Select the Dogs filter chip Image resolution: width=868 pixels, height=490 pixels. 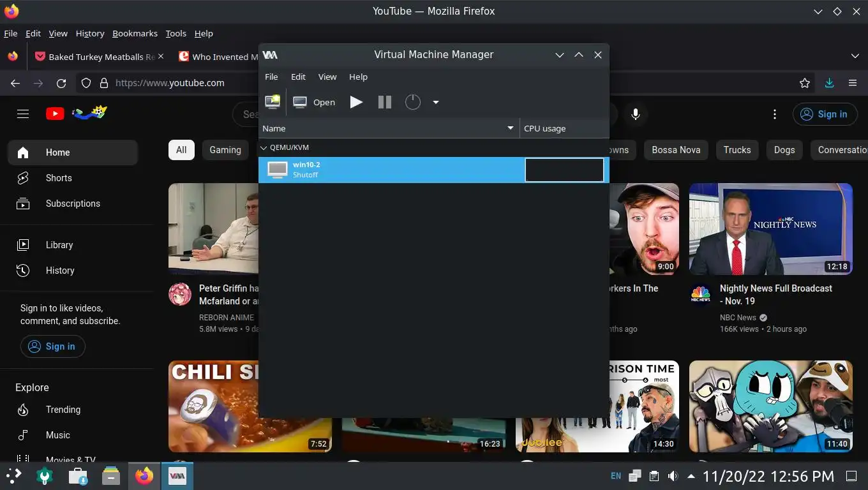(784, 150)
